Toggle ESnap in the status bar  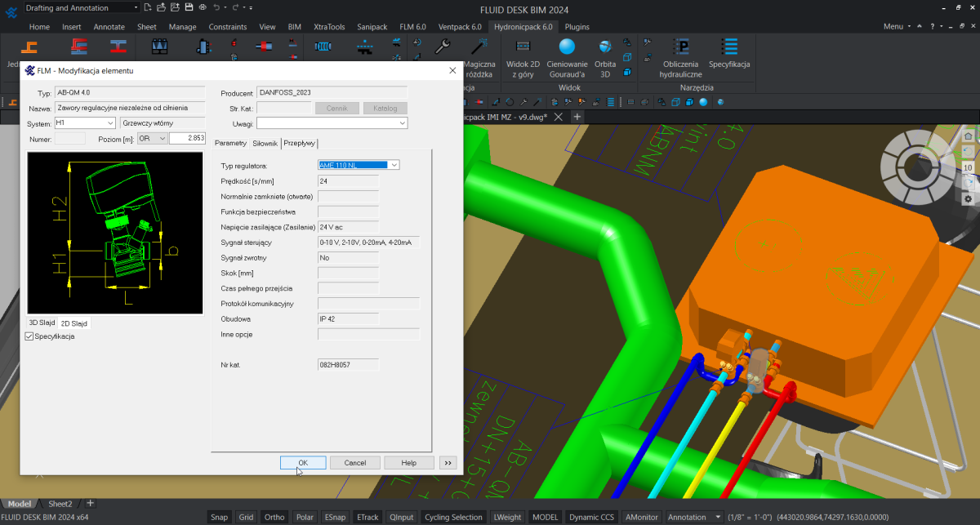click(334, 517)
